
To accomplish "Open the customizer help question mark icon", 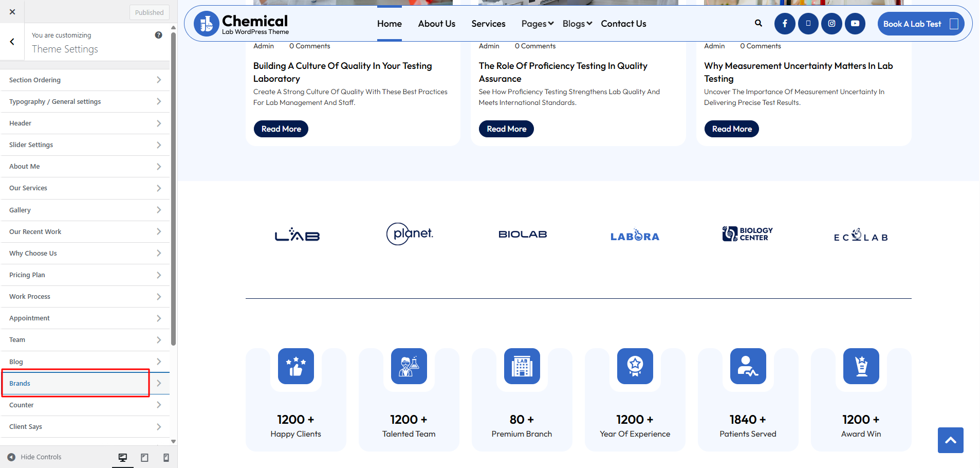I will 158,35.
